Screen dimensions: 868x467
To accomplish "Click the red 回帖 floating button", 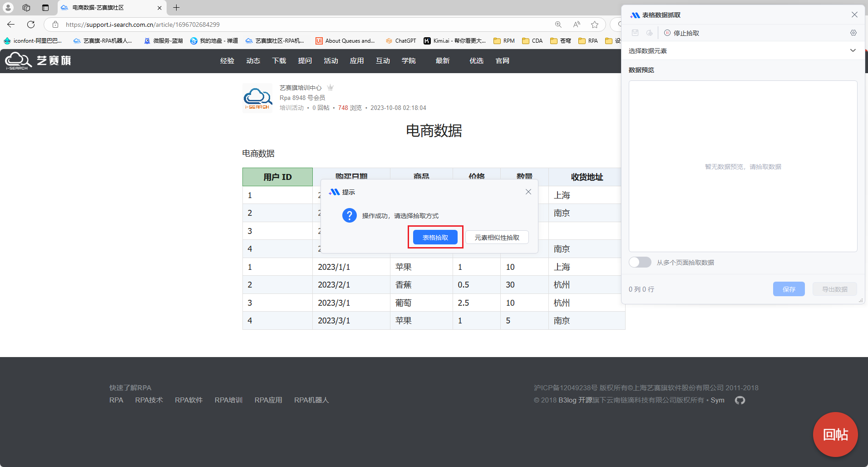I will pyautogui.click(x=835, y=434).
